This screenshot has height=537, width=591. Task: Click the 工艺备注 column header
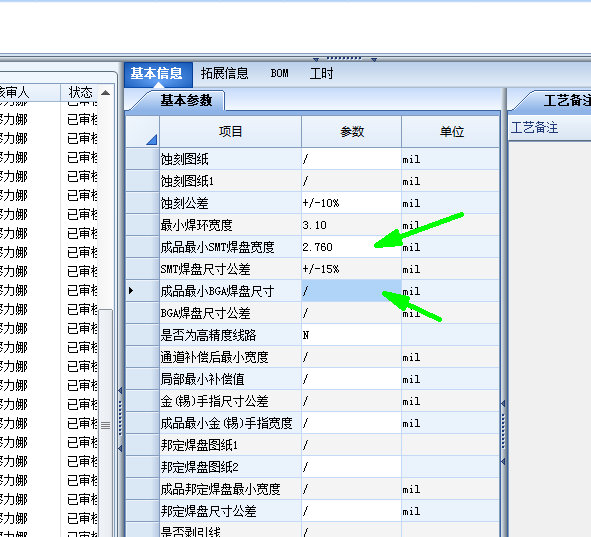[534, 127]
